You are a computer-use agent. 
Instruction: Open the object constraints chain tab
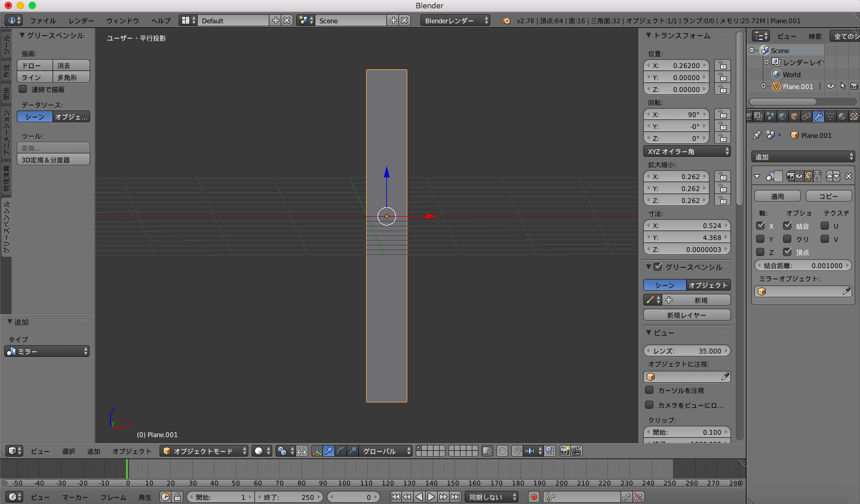point(806,116)
